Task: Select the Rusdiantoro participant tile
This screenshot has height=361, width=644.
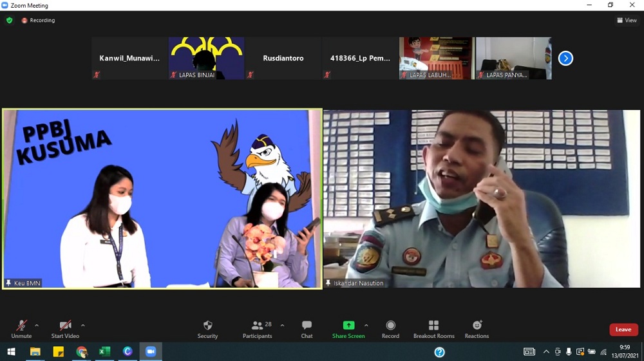Action: pos(283,58)
